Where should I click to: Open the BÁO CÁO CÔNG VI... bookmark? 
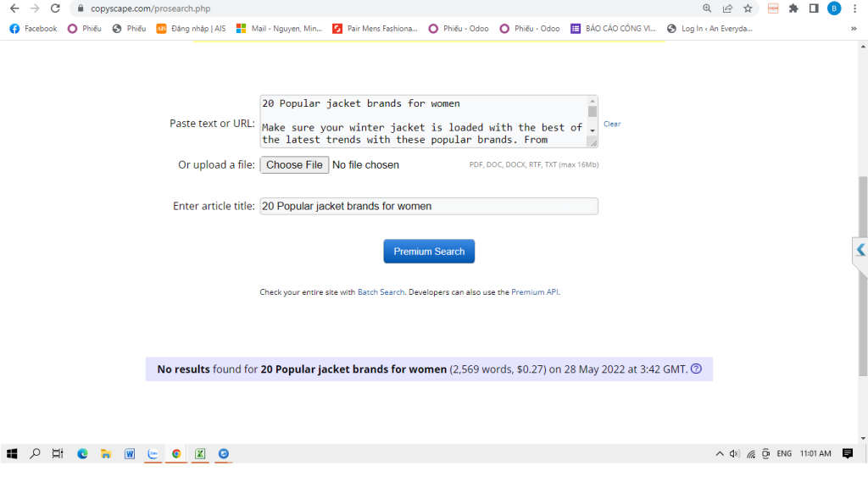[x=613, y=28]
